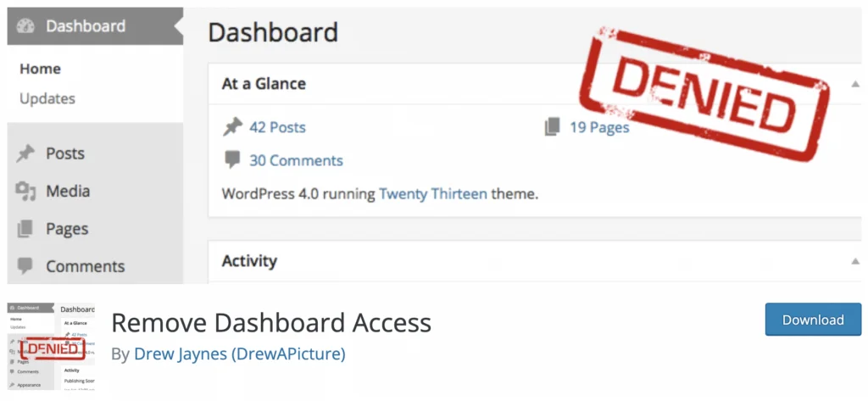Screen dimensions: 868x401
Task: Click the Dashboard gauge icon in sidebar
Action: click(x=25, y=26)
